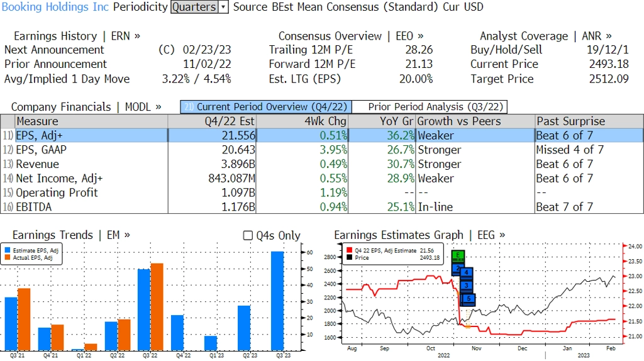The width and height of the screenshot is (644, 361).
Task: Select the EBITDA measure row
Action: coord(322,207)
